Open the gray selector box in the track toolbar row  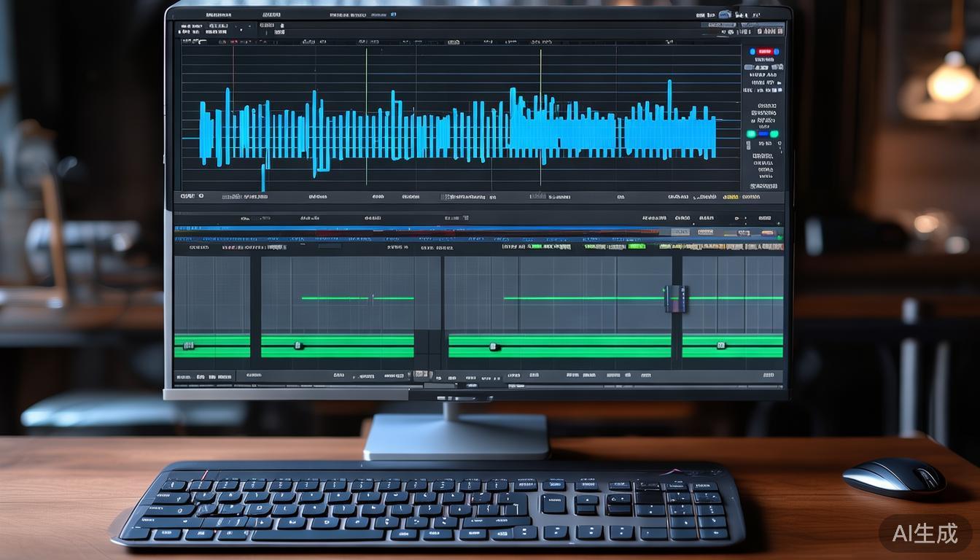680,233
